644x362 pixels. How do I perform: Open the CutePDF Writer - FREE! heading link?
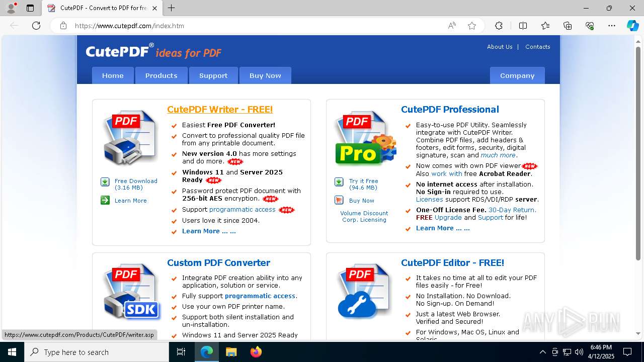(220, 109)
